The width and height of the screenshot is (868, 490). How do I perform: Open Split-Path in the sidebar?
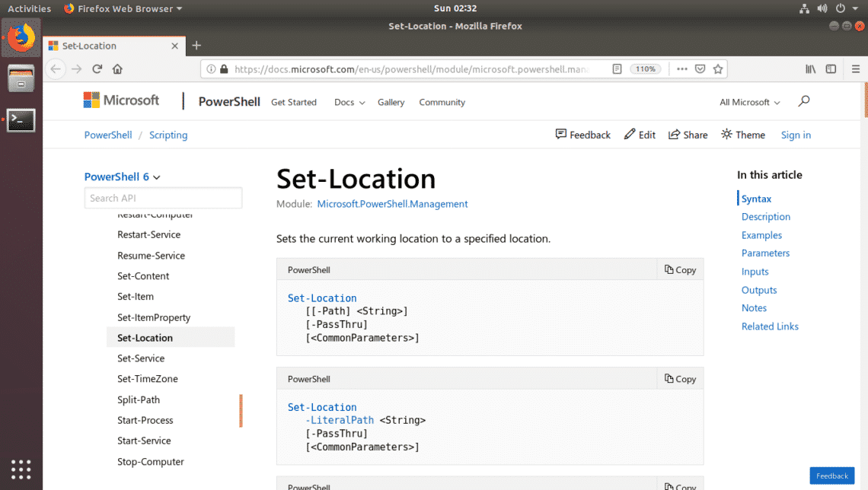coord(139,399)
